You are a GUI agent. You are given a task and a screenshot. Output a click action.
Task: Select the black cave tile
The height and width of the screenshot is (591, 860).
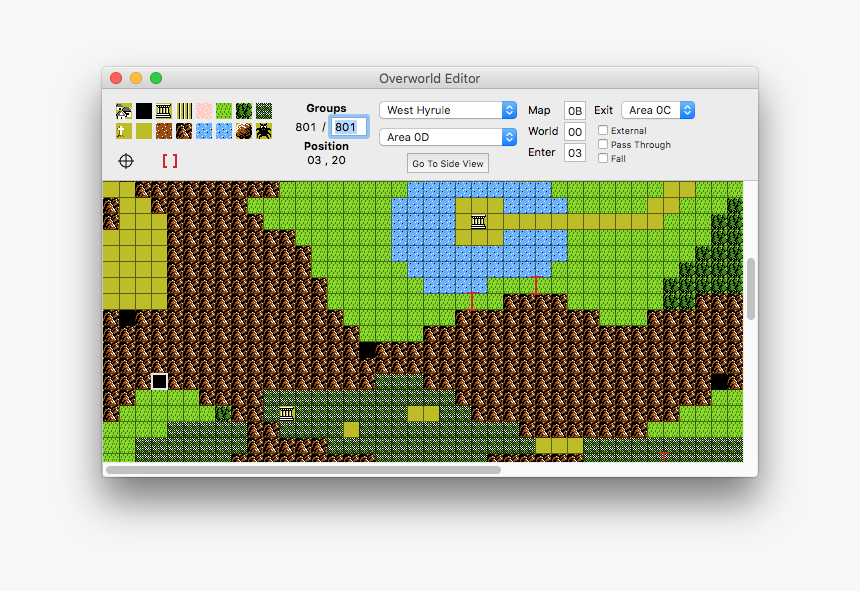coord(144,110)
